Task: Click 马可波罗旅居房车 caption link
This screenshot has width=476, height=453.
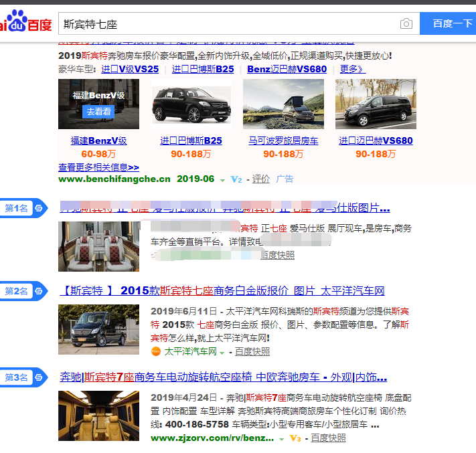Action: (283, 141)
